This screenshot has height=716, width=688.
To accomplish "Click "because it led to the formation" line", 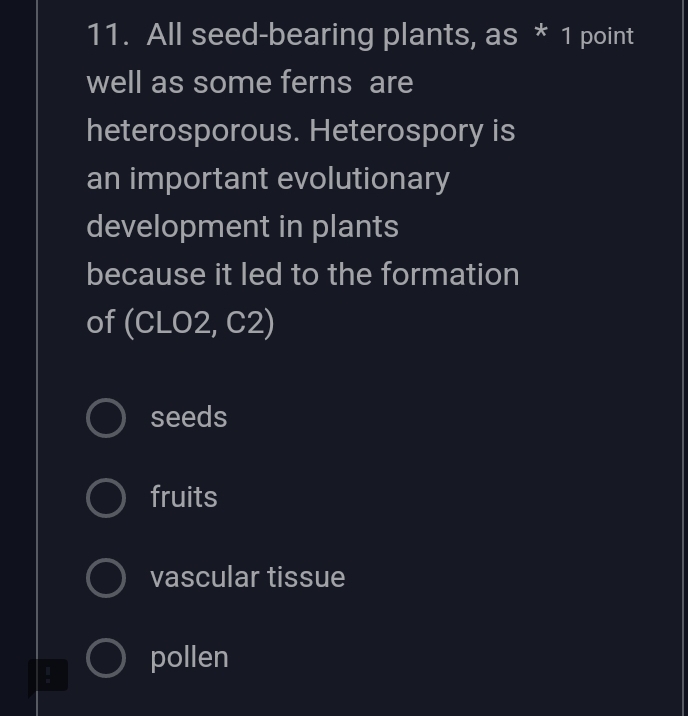I will point(303,275).
